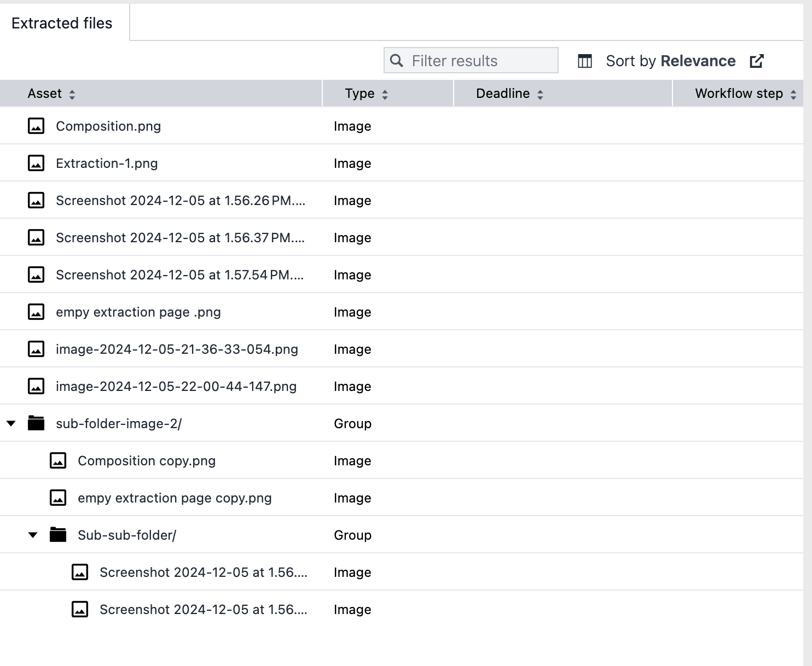Click the Extraction-1.png thumbnail icon
Image resolution: width=812 pixels, height=666 pixels.
coord(36,163)
